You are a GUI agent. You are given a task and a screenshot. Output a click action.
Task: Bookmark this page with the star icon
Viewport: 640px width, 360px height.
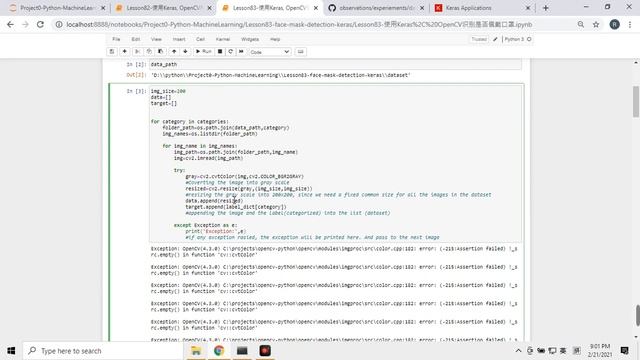pyautogui.click(x=596, y=24)
